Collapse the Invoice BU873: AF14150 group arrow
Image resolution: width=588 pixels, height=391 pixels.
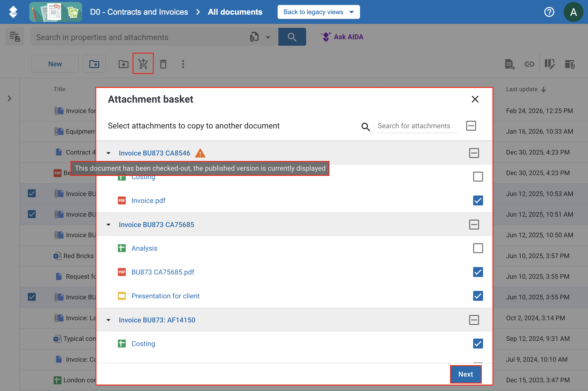coord(108,320)
